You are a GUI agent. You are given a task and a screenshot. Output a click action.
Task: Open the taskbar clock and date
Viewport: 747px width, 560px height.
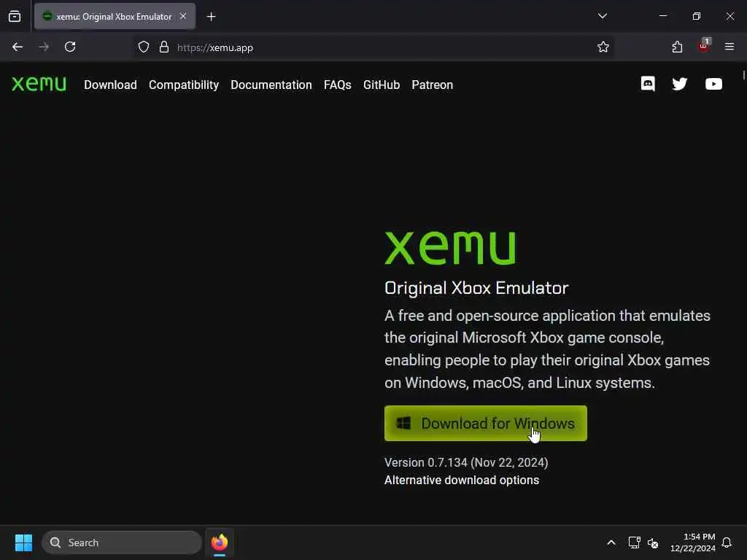[x=693, y=542]
